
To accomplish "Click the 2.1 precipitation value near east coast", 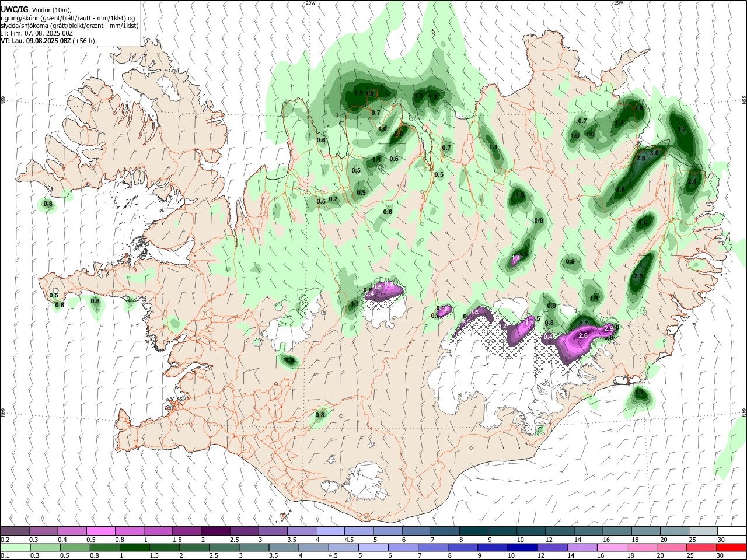I will 692,182.
